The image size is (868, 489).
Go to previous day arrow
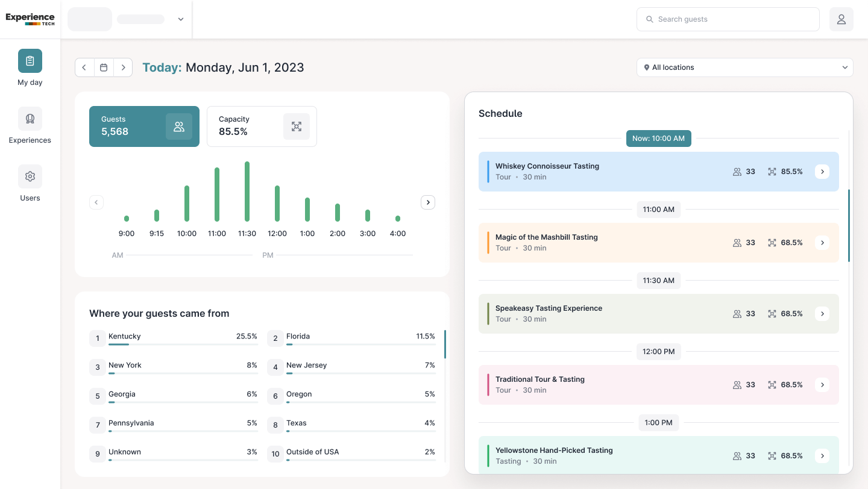tap(84, 67)
